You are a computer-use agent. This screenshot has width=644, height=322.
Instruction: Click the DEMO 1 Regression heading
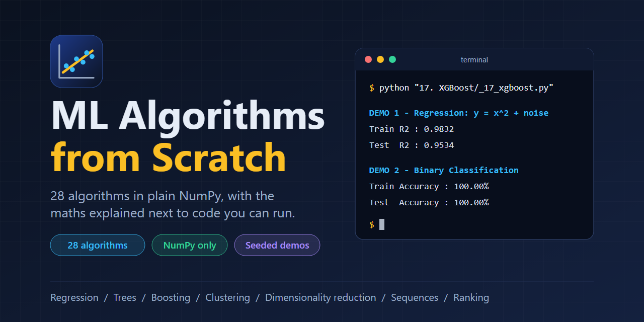pos(459,113)
